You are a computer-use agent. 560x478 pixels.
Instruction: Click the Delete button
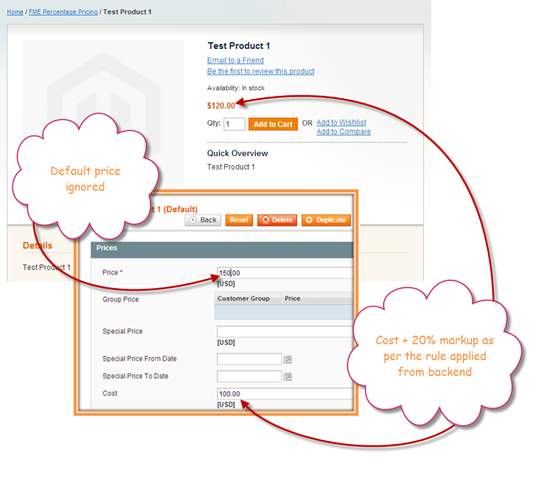[x=277, y=220]
